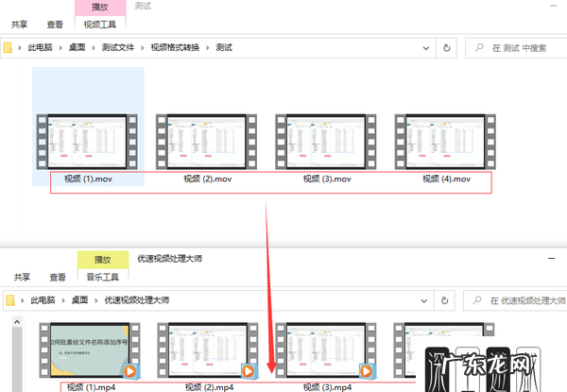
Task: Click search icon in 测试 search box
Action: (479, 47)
